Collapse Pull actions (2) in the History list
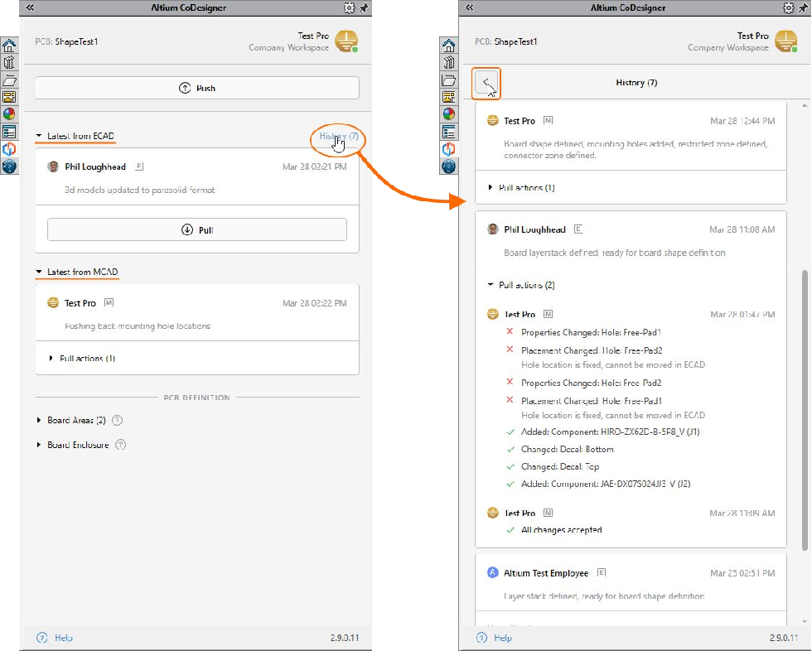Viewport: 812px width, 651px height. click(x=491, y=285)
